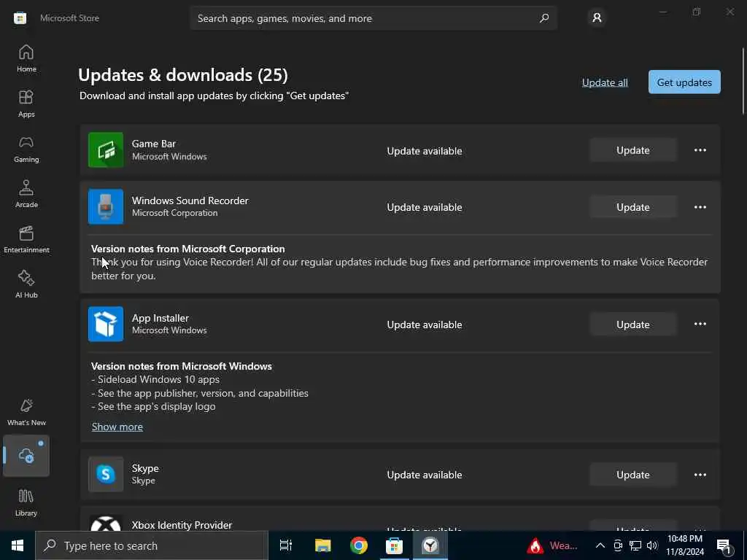The width and height of the screenshot is (747, 560).
Task: Open more options for Skype
Action: (x=700, y=475)
